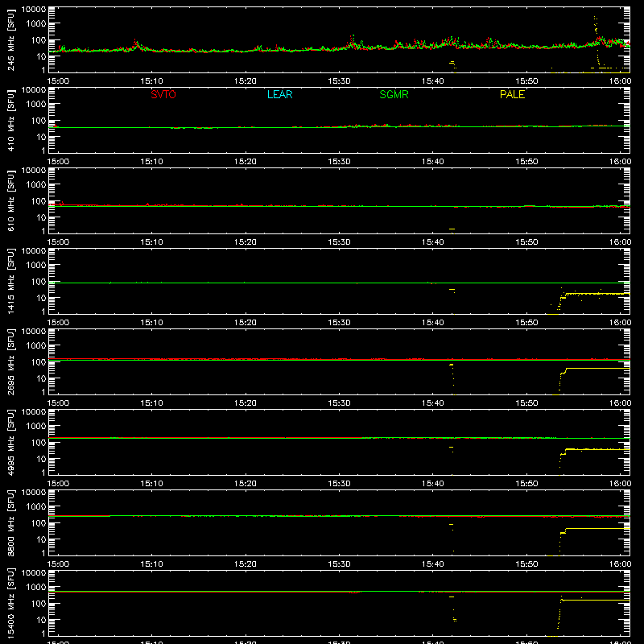Click the 10 tick label on 1415 MHz axis
644x644 pixels.
click(41, 298)
